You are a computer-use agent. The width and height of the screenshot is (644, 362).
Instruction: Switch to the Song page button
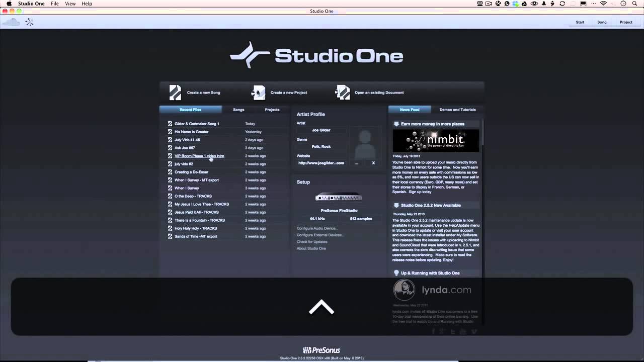(x=602, y=22)
